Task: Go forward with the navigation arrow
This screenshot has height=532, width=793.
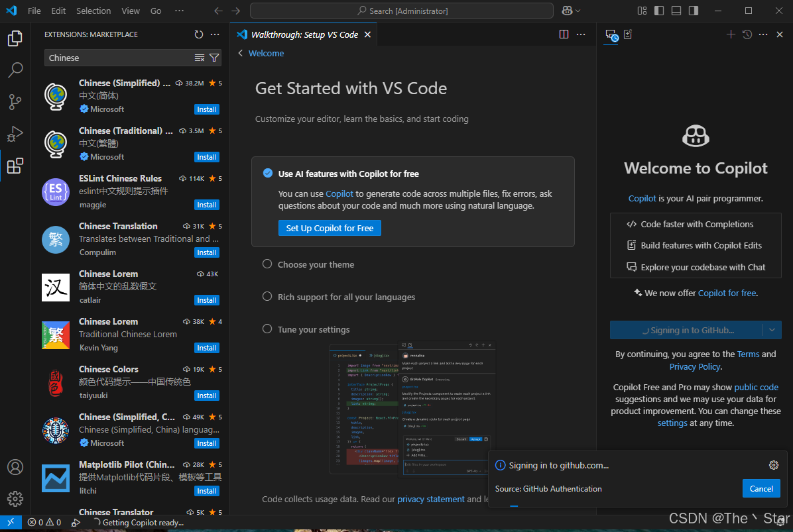Action: click(235, 11)
